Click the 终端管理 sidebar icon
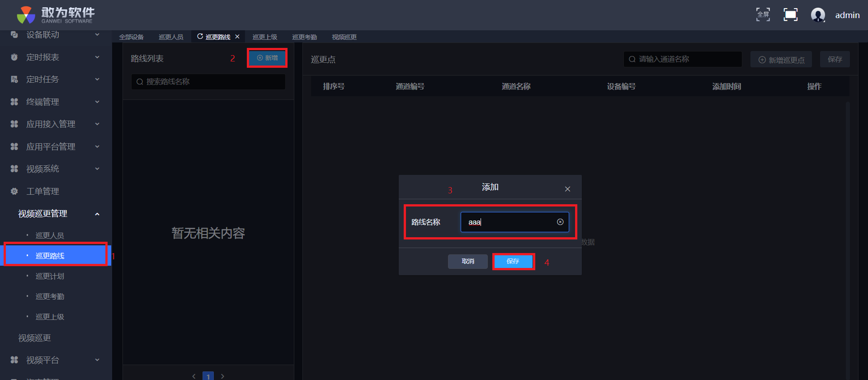 pyautogui.click(x=14, y=102)
